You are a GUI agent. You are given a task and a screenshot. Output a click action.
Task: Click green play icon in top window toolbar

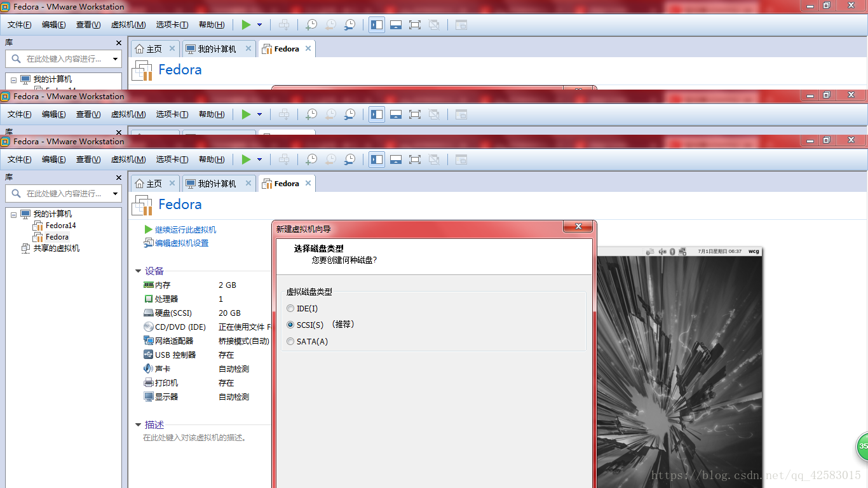click(246, 25)
